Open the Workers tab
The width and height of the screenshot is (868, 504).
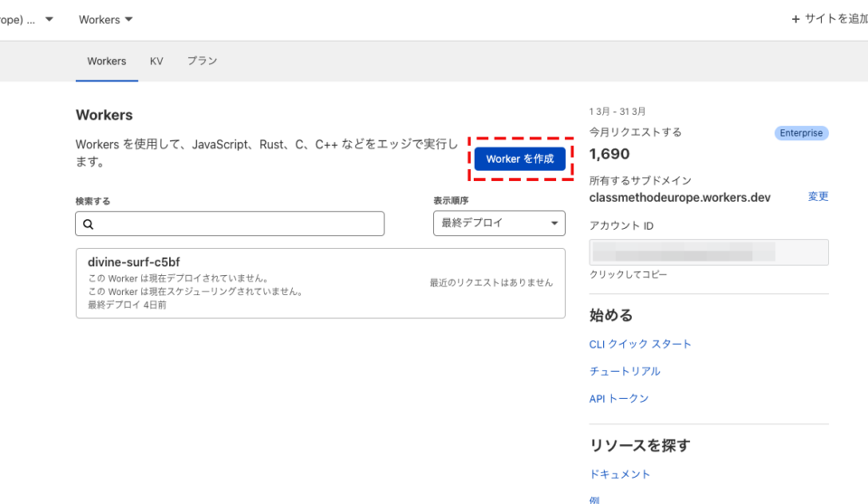[x=107, y=61]
